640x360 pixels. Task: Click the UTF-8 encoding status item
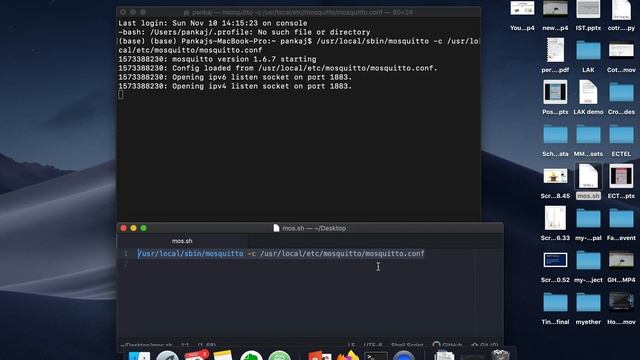coord(372,345)
